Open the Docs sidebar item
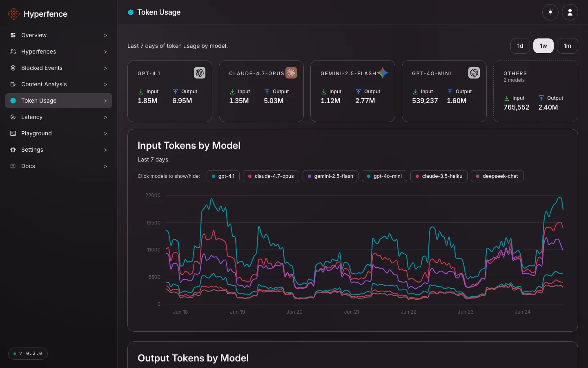Viewport: 588px width, 368px height. [x=58, y=166]
